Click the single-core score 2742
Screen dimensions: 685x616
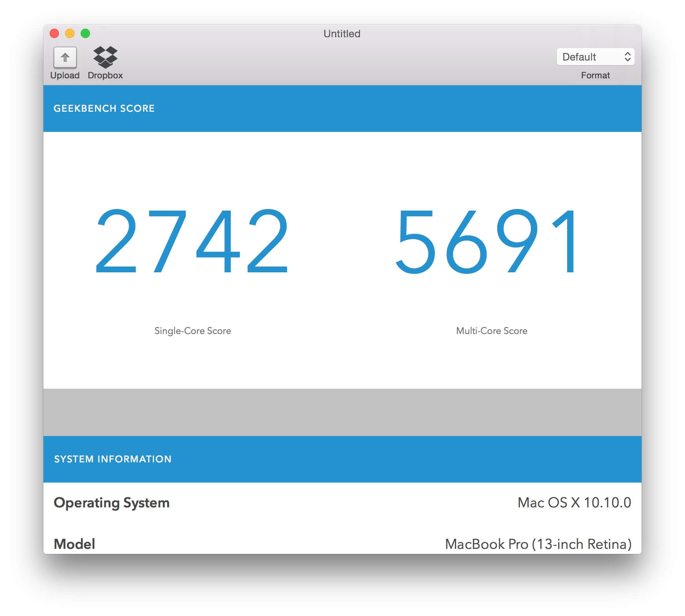tap(192, 241)
